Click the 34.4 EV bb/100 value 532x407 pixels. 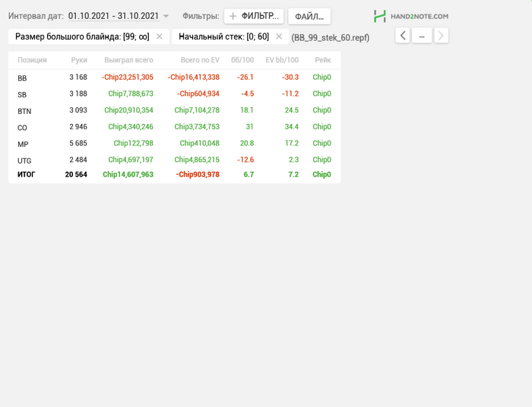click(x=291, y=127)
